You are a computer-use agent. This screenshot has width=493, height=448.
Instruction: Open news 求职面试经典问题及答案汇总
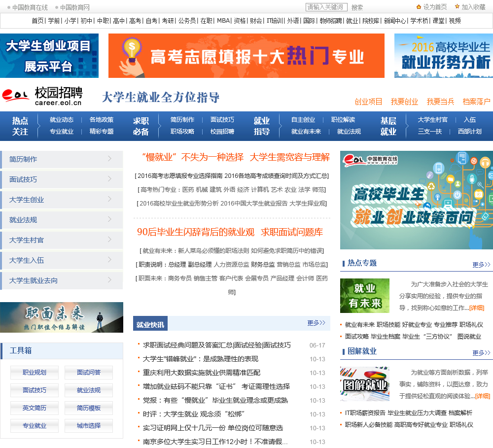click(x=216, y=345)
